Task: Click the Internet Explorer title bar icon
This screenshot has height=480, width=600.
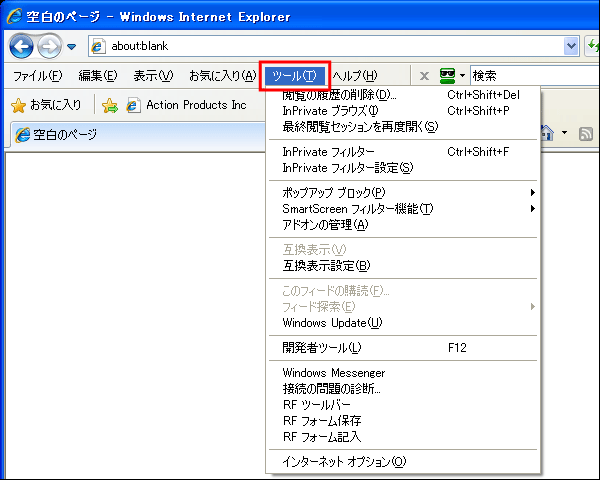Action: (x=14, y=16)
